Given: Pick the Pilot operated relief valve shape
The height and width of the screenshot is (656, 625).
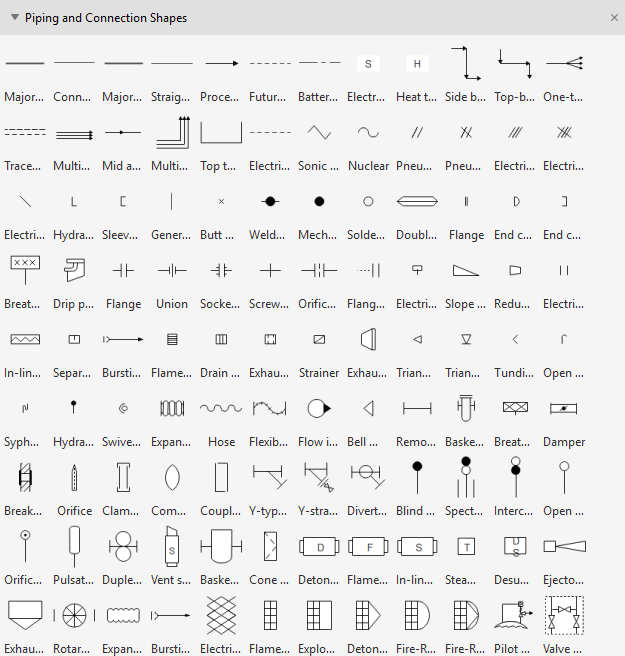Looking at the screenshot, I should click(514, 615).
